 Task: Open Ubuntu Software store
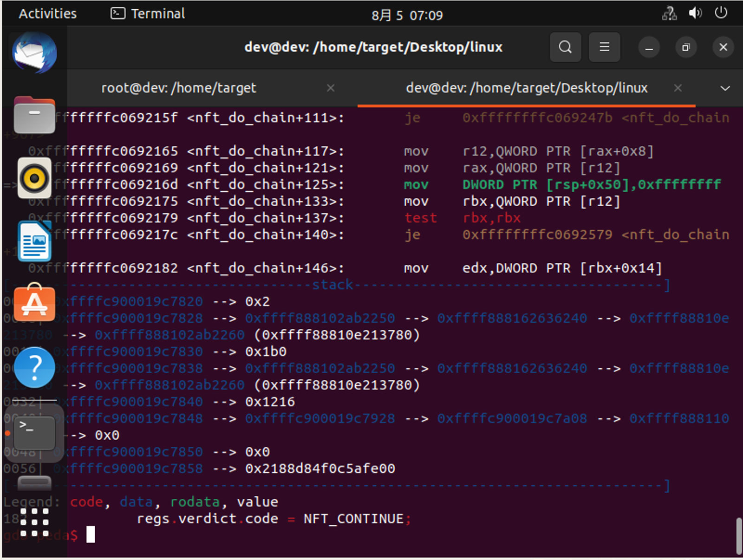pos(34,304)
